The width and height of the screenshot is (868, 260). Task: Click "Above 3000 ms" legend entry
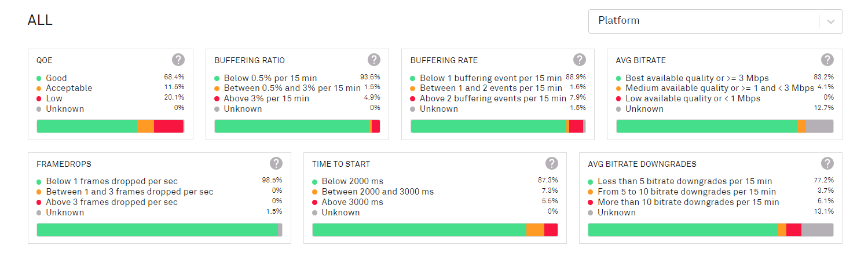(352, 202)
